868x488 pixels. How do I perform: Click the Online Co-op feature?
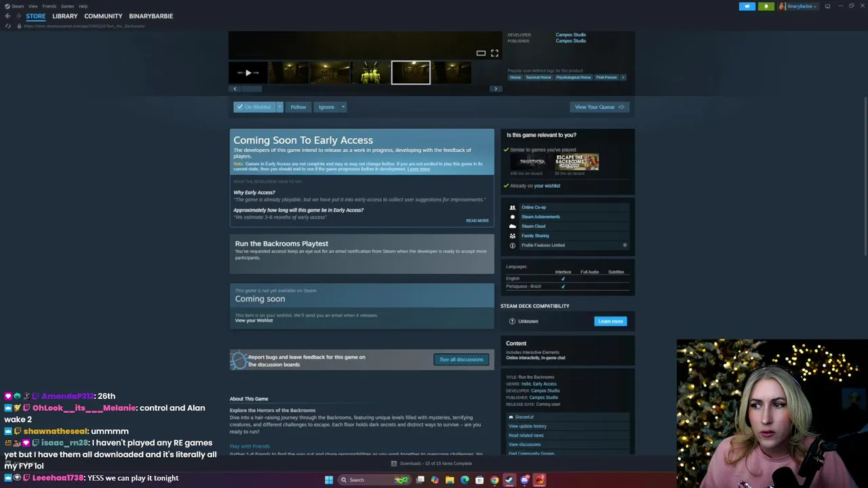(x=534, y=207)
